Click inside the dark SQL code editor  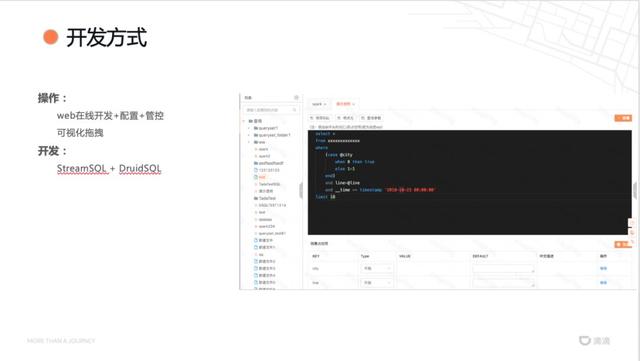point(469,183)
